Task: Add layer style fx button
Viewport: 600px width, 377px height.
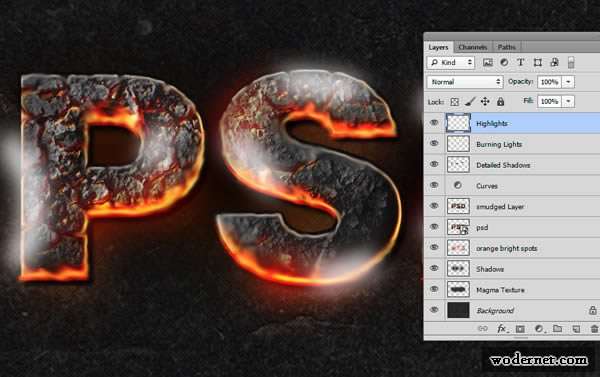Action: point(502,328)
